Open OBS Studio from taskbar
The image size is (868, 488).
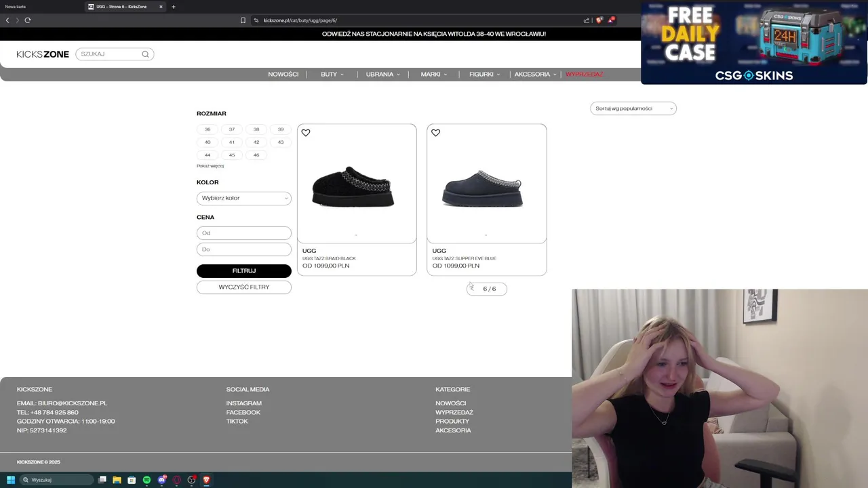[192, 480]
